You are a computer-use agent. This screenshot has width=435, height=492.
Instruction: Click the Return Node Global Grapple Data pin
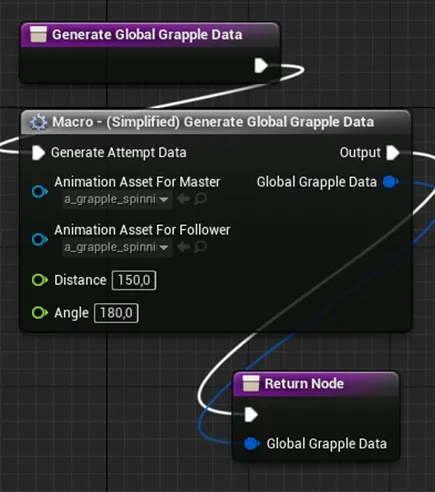[x=252, y=444]
